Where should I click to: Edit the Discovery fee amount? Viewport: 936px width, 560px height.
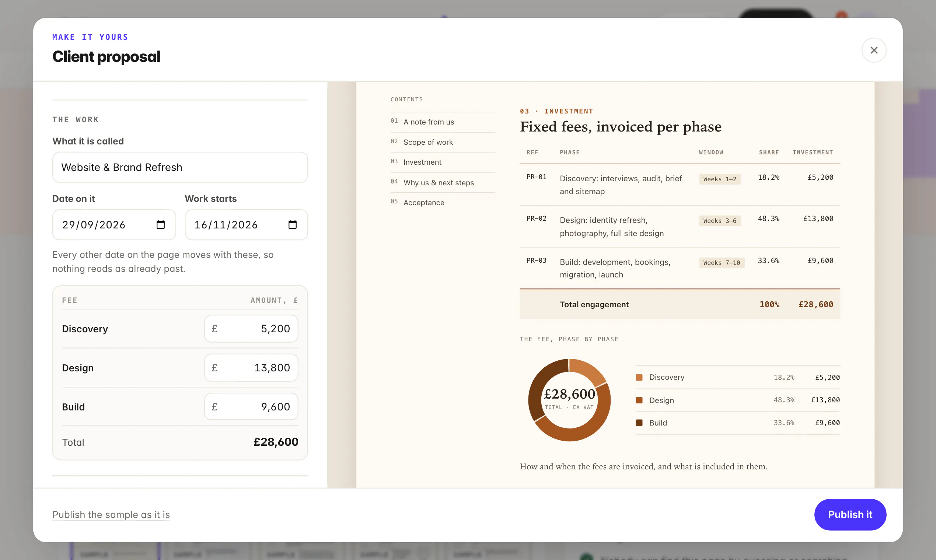coord(251,329)
